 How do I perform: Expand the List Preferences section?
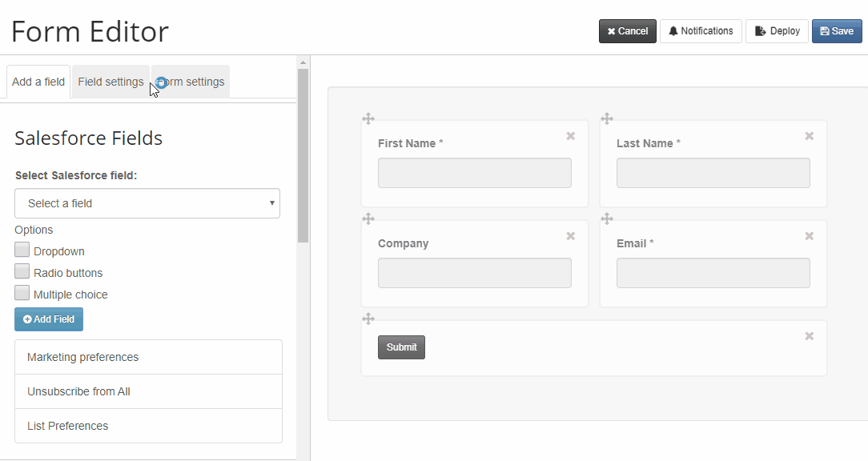[148, 426]
